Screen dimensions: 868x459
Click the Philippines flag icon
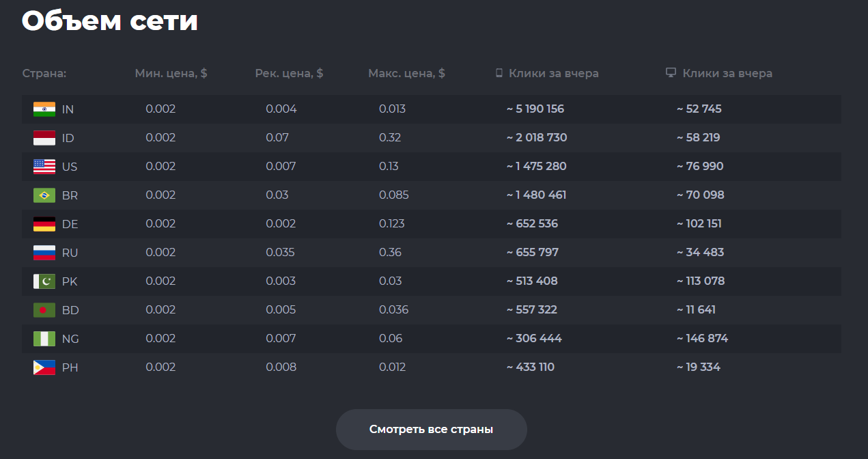[44, 367]
